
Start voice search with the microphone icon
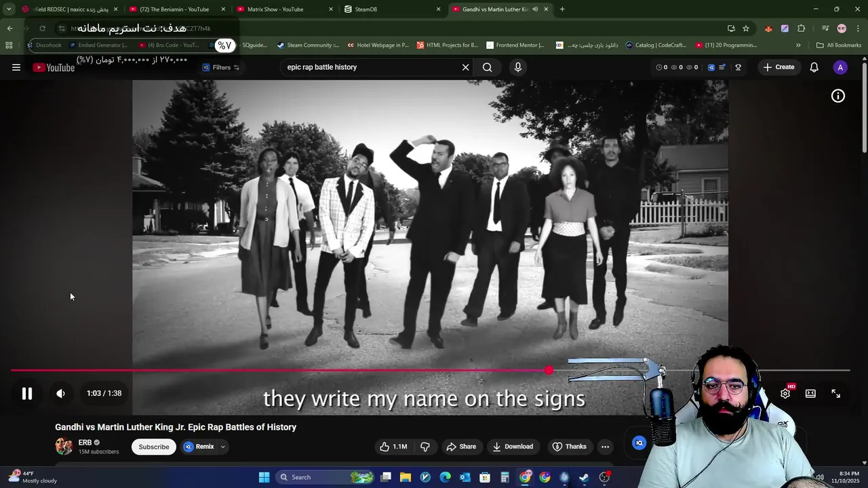517,67
